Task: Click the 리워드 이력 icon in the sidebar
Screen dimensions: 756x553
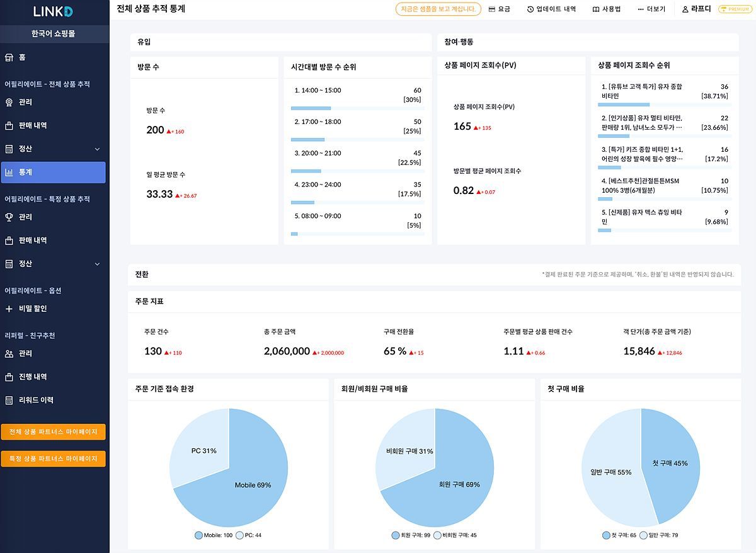Action: pyautogui.click(x=9, y=400)
